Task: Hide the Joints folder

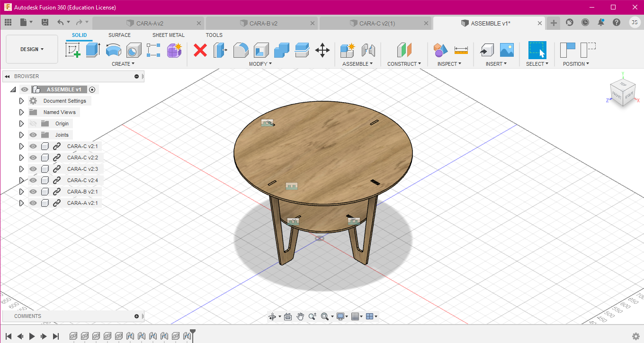Action: pyautogui.click(x=33, y=135)
